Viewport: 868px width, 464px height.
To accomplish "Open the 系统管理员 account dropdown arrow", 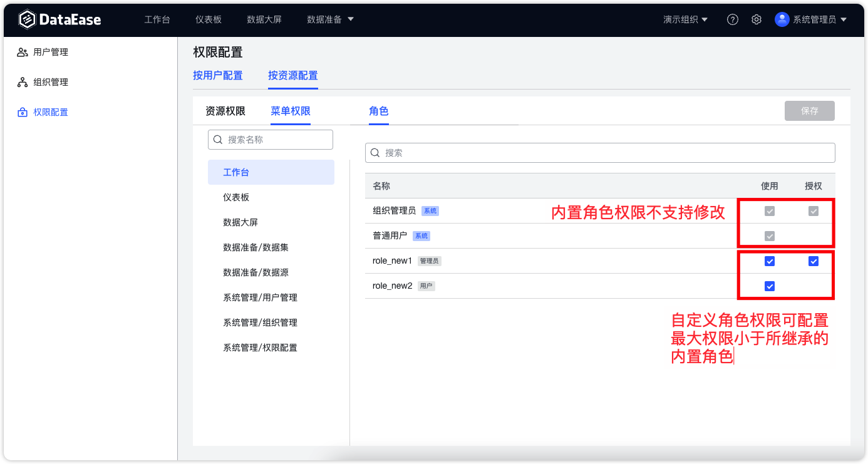I will click(844, 19).
